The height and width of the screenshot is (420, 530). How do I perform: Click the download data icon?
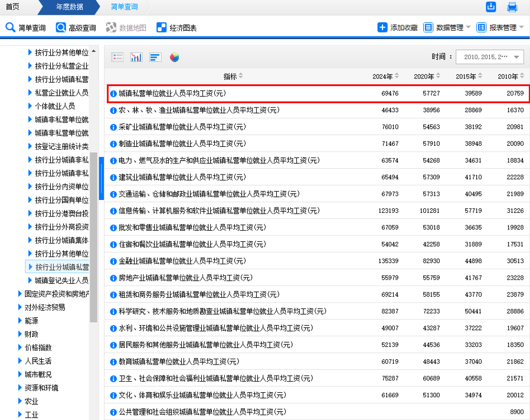coord(491,6)
